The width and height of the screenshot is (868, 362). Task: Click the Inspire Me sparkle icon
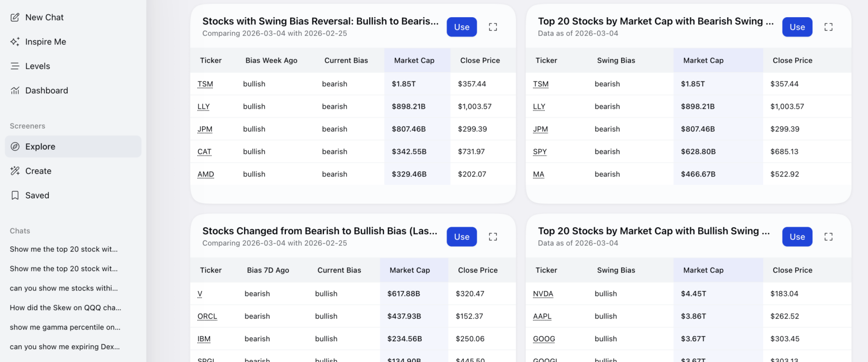coord(15,42)
